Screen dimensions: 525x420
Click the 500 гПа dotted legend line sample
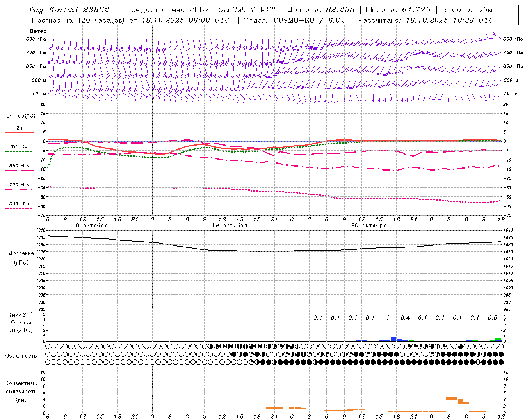point(18,208)
